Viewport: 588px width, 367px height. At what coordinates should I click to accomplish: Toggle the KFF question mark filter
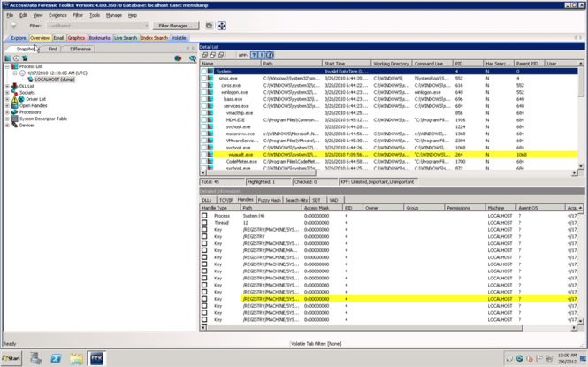(254, 55)
